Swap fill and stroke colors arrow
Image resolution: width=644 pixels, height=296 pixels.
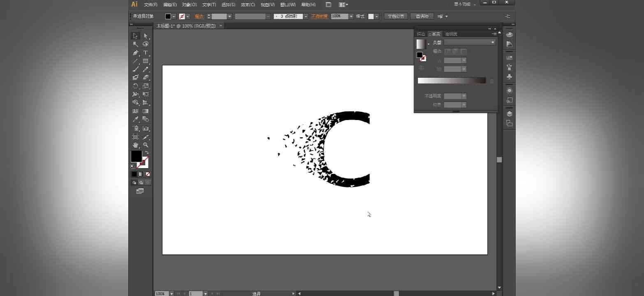click(x=147, y=153)
